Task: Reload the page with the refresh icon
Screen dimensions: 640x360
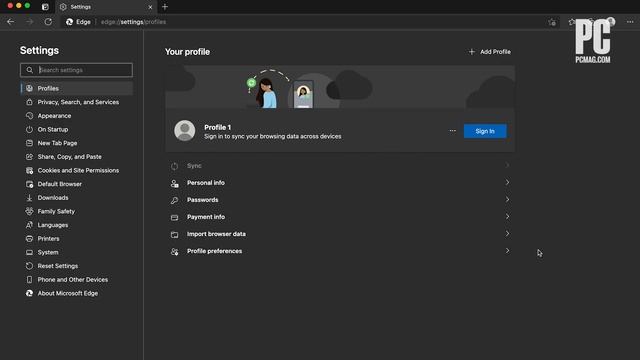Action: pos(48,22)
